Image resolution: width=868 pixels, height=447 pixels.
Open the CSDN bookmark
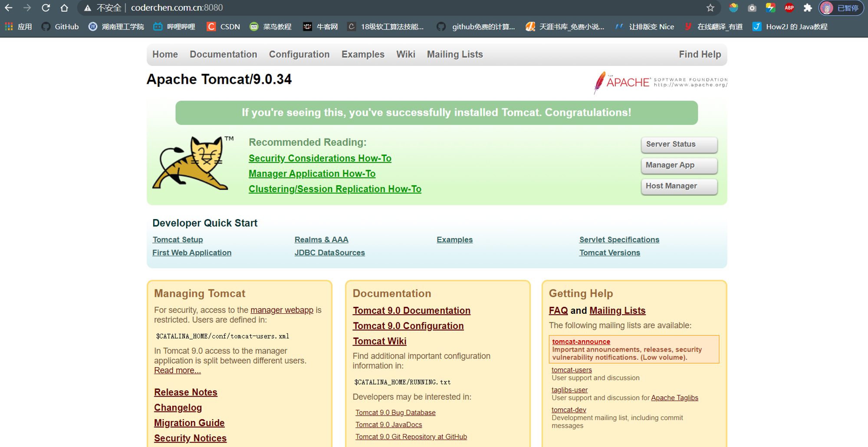click(223, 26)
